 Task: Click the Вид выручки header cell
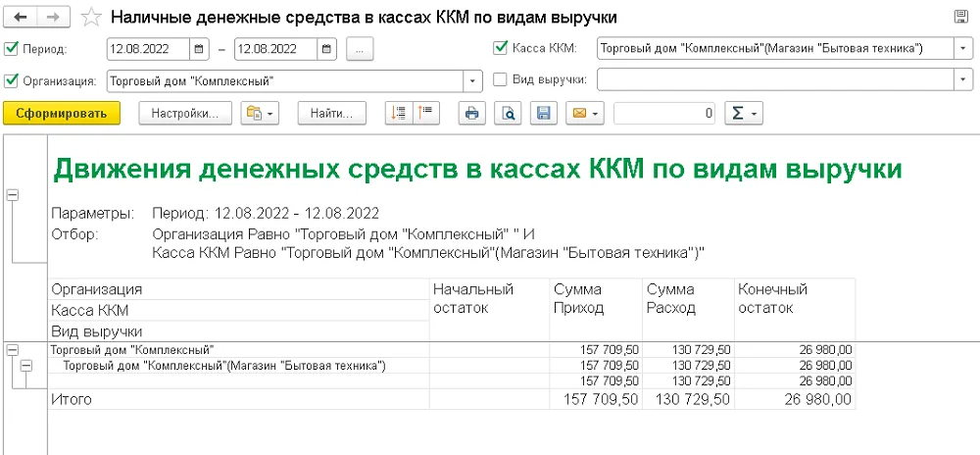pyautogui.click(x=239, y=331)
